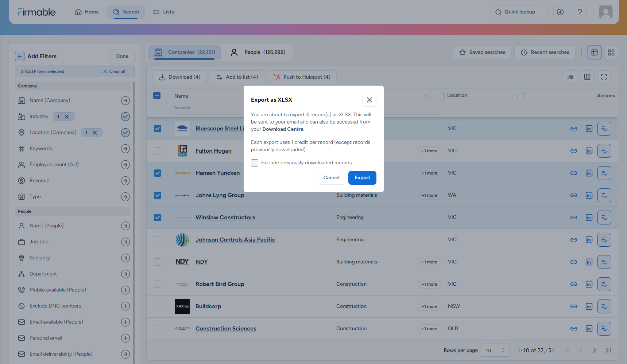Expand the Name (Company) filter
627x364 pixels.
(x=125, y=101)
